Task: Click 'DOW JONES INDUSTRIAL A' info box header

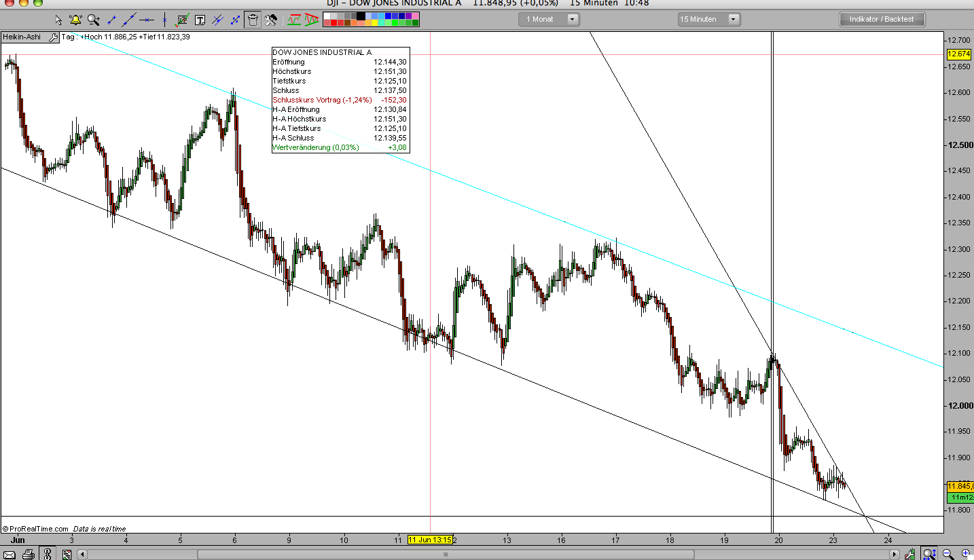Action: [x=322, y=52]
